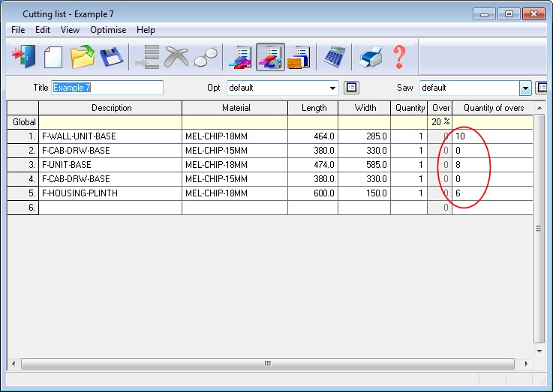
Task: Open the Edit menu
Action: 43,30
